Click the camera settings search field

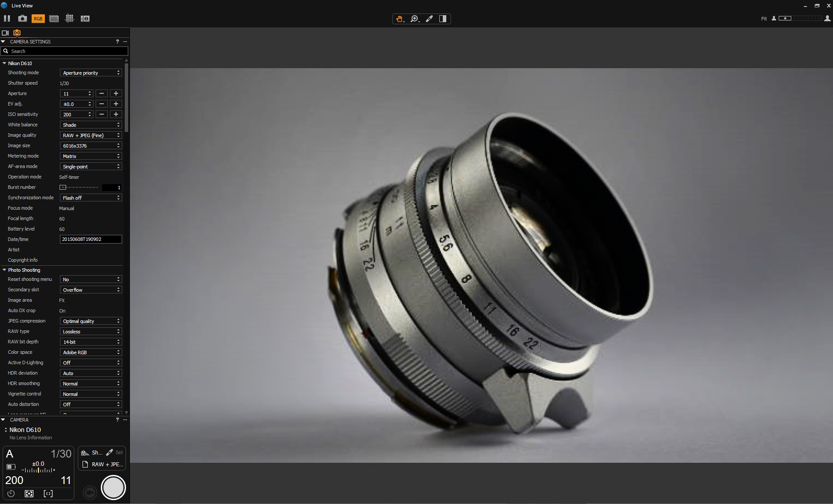click(64, 51)
